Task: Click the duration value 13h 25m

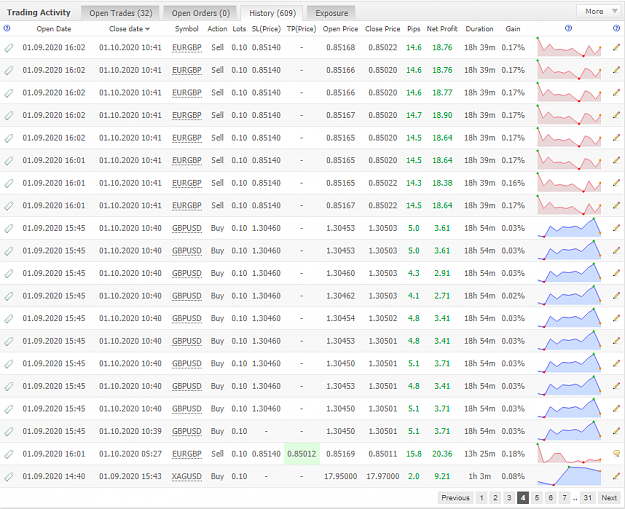Action: tap(480, 454)
